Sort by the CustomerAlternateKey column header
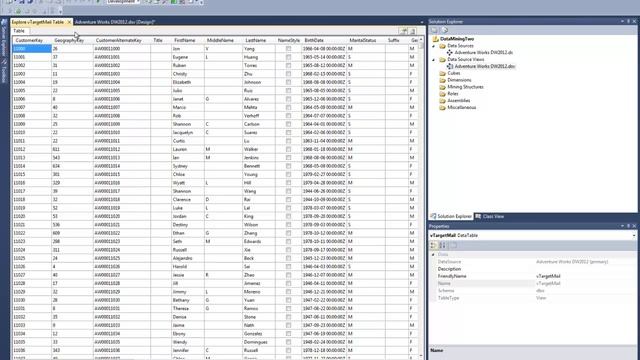The height and width of the screenshot is (360, 640). pos(122,40)
